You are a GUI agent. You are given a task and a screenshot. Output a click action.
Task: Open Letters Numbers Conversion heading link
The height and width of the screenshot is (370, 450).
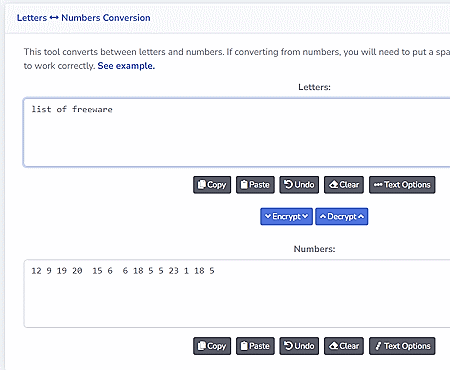[84, 18]
